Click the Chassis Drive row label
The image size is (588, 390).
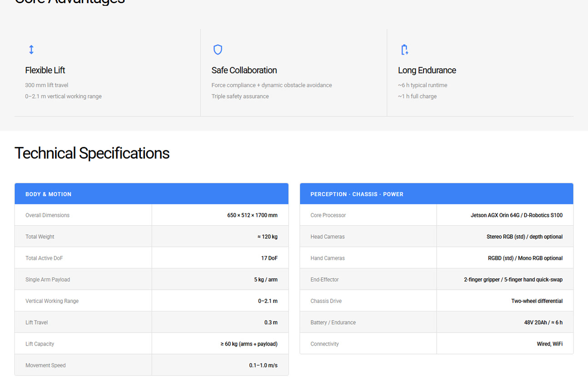coord(326,301)
